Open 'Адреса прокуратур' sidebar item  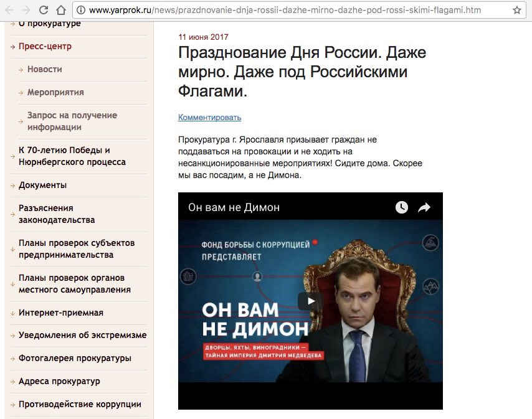59,381
